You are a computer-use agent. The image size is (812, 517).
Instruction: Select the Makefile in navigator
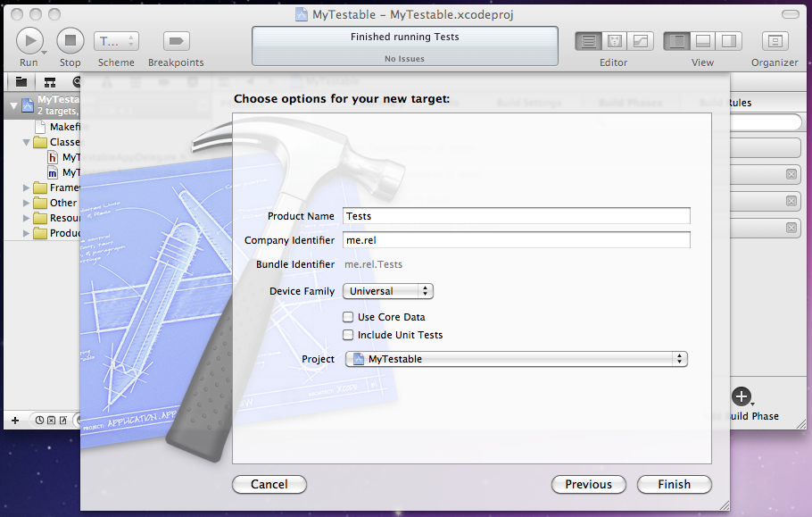pos(58,127)
